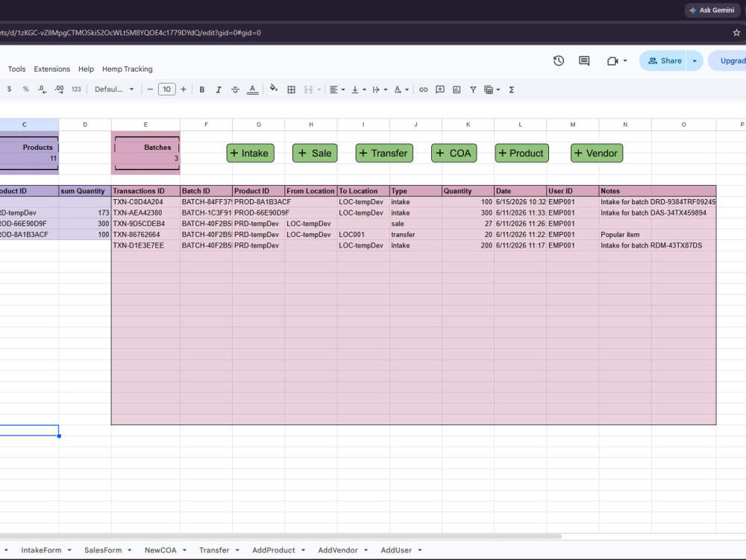Open vertical align dropdown

[x=359, y=89]
